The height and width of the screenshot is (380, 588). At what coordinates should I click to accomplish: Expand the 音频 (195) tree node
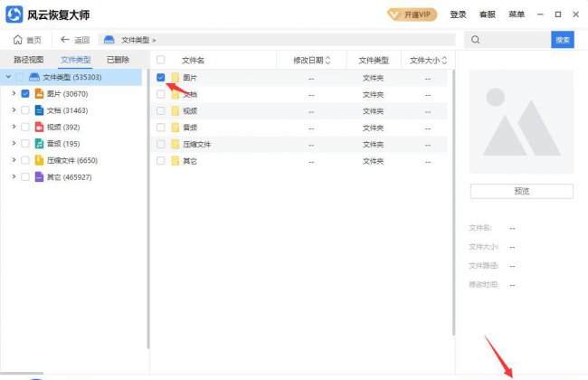14,143
